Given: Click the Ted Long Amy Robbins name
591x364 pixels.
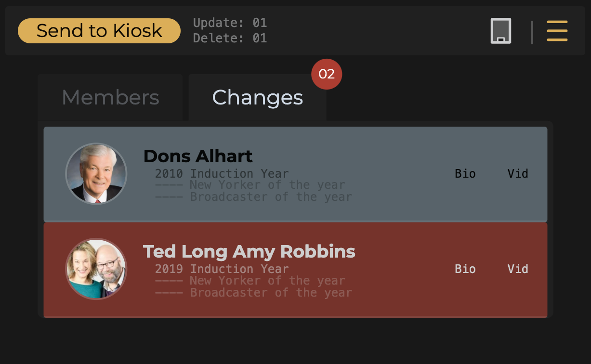Looking at the screenshot, I should pos(249,251).
